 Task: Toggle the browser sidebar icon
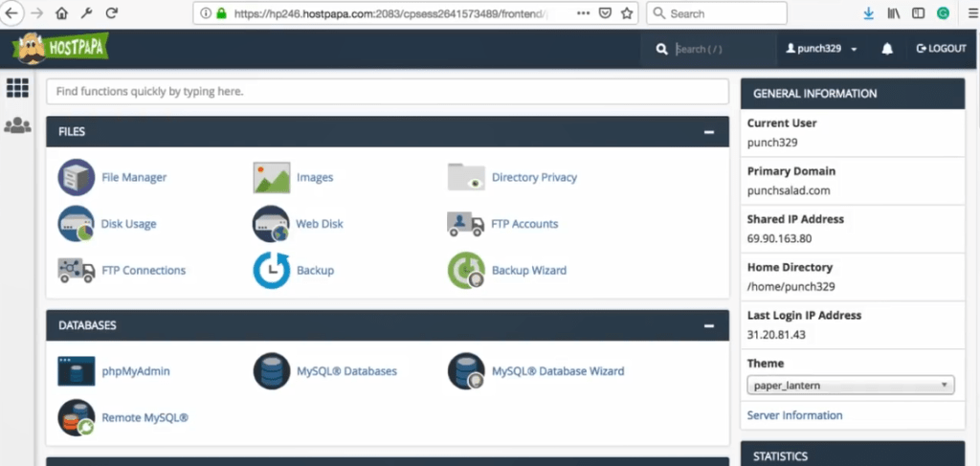(918, 13)
